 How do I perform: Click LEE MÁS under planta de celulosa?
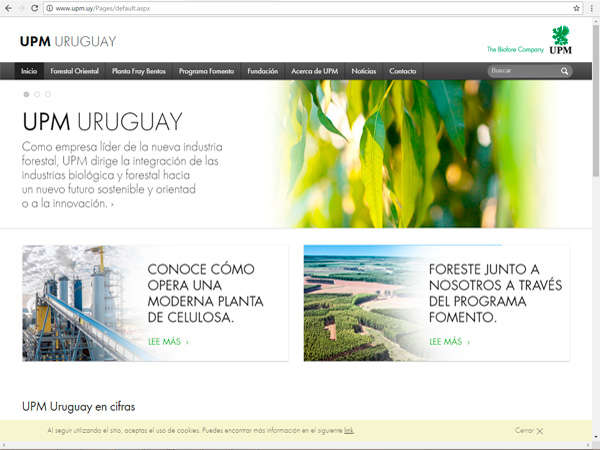[x=168, y=342]
